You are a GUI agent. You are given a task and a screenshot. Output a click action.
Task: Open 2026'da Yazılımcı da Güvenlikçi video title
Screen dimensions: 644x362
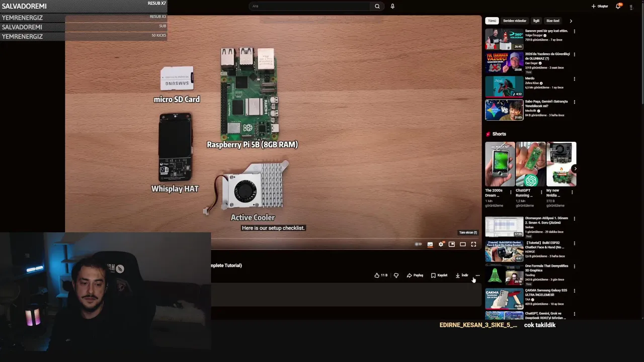pyautogui.click(x=547, y=56)
